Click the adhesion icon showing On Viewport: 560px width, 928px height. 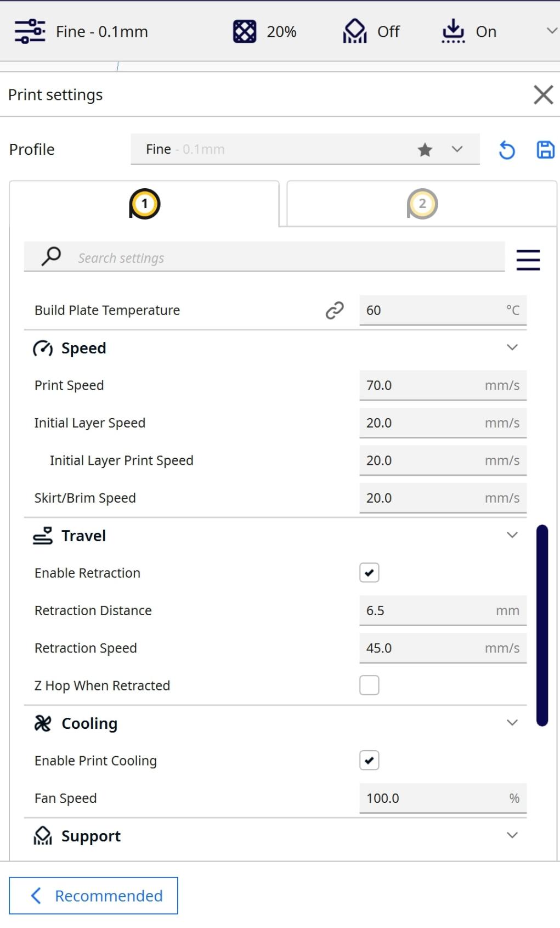coord(453,31)
